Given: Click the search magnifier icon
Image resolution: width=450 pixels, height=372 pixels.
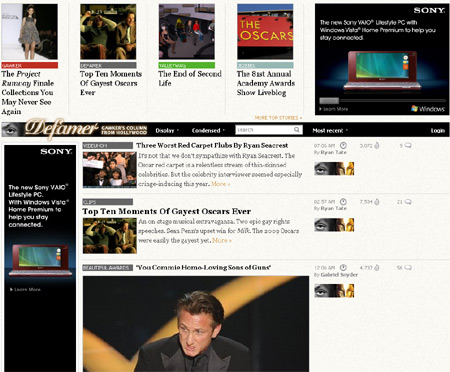Looking at the screenshot, I should point(296,130).
